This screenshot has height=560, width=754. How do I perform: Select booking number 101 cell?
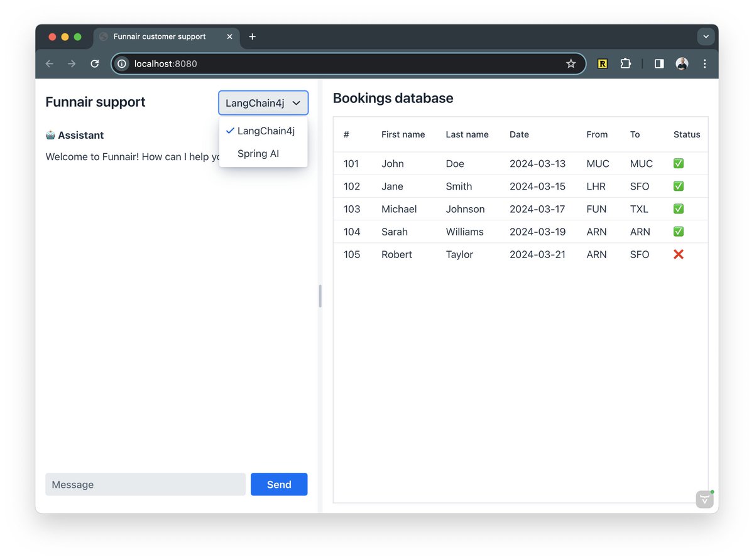(351, 163)
